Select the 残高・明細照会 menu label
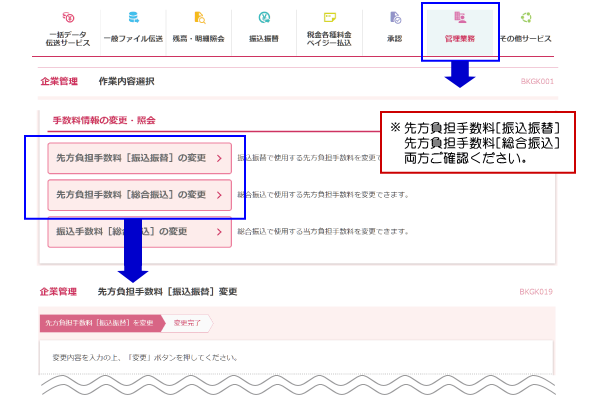This screenshot has width=600, height=396. [198, 39]
